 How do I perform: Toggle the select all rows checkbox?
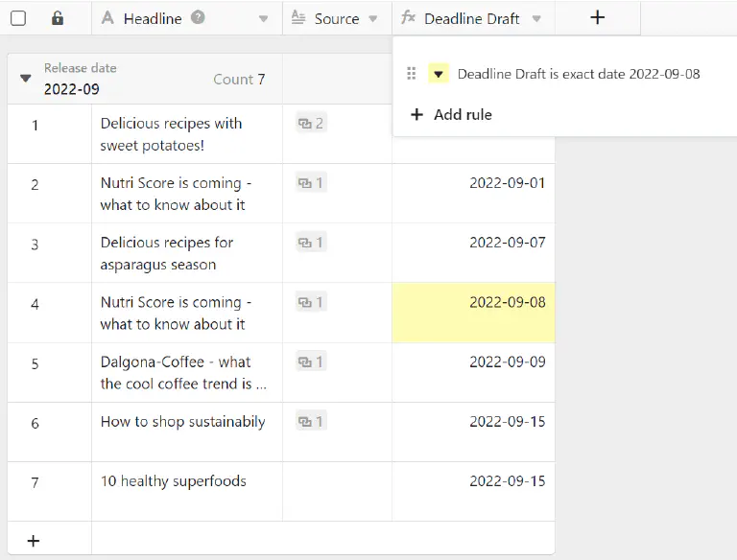[x=18, y=18]
